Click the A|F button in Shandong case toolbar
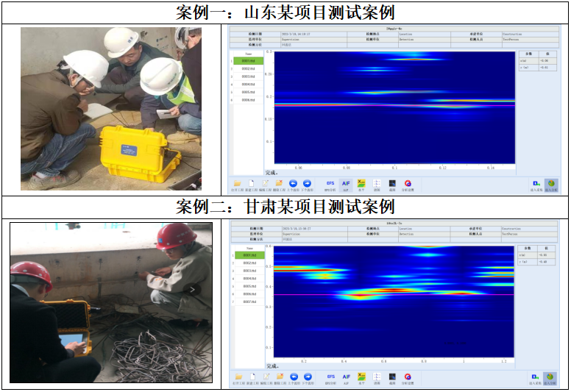This screenshot has width=571, height=392. 346,184
